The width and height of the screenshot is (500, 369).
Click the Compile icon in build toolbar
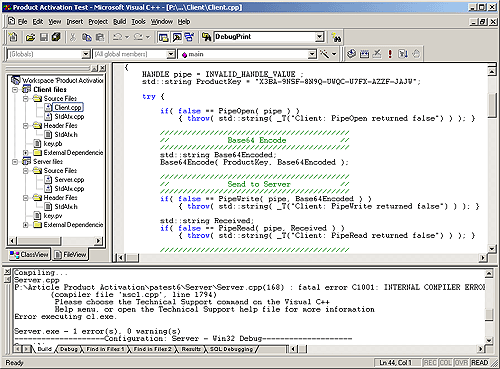click(351, 54)
